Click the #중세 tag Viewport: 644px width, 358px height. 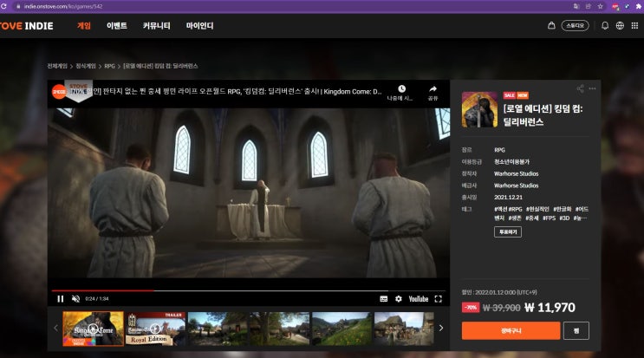point(532,218)
